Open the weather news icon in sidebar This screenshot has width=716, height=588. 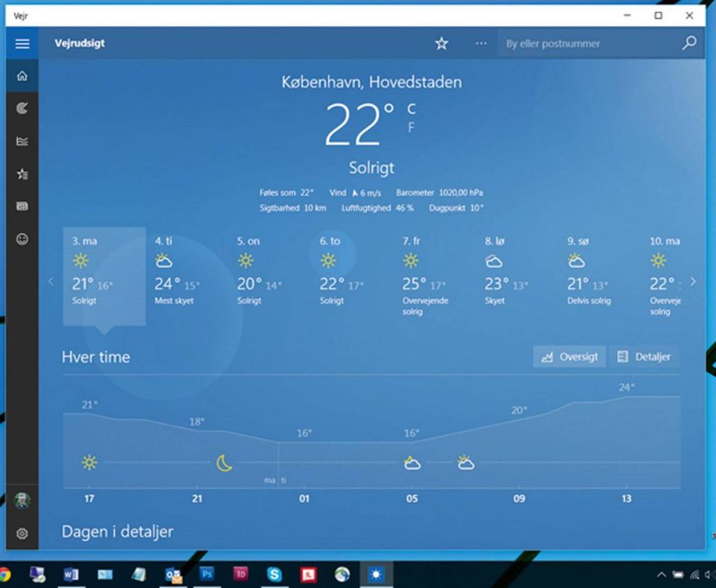click(x=22, y=206)
